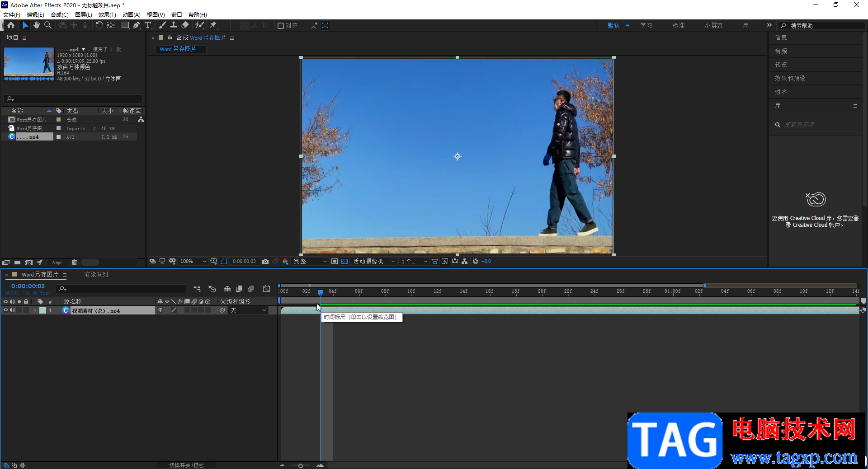Switch to the 学习 workspace
868x469 pixels.
(x=646, y=25)
